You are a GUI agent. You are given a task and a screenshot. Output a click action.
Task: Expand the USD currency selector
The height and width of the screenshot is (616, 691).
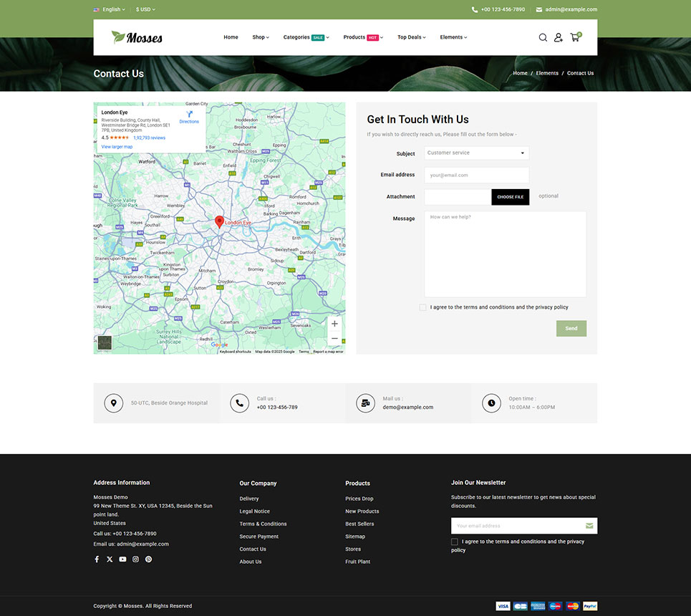145,9
